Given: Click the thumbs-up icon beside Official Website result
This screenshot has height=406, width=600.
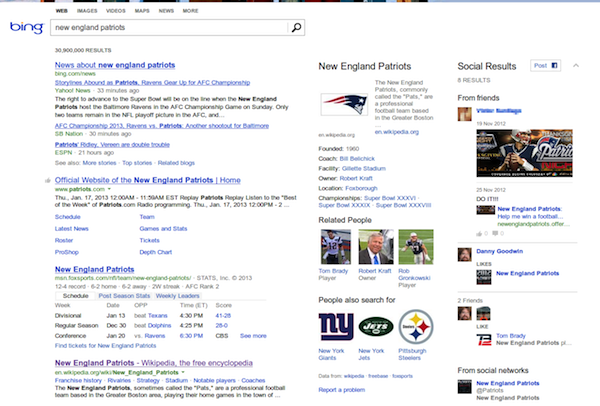Looking at the screenshot, I should (x=48, y=180).
